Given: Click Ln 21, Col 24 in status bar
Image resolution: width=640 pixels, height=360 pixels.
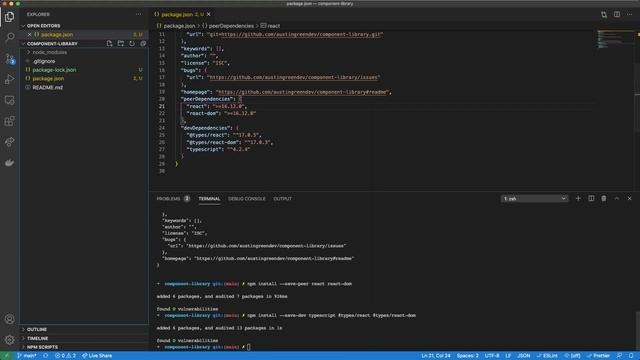Looking at the screenshot, I should [x=436, y=356].
